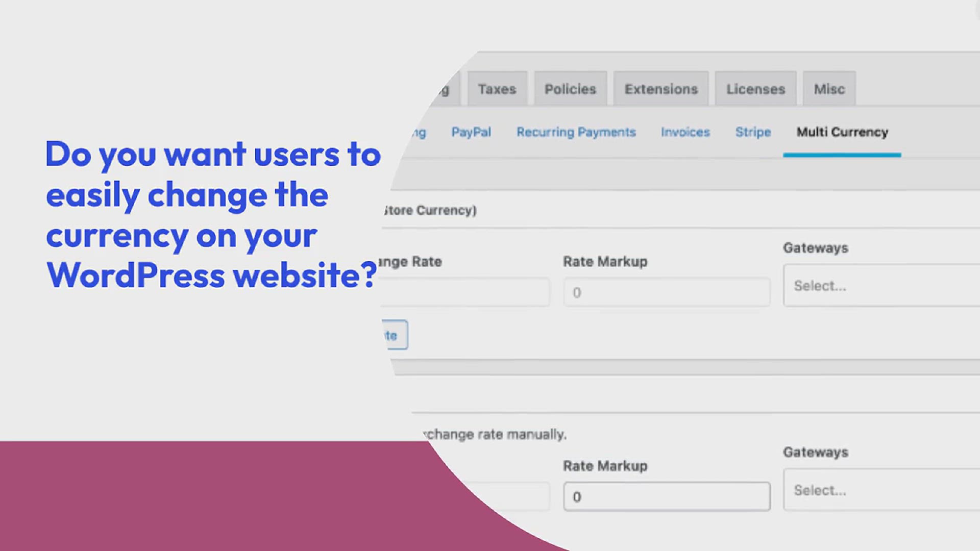The image size is (980, 551).
Task: Click the lower Rate Markup field
Action: [x=667, y=496]
